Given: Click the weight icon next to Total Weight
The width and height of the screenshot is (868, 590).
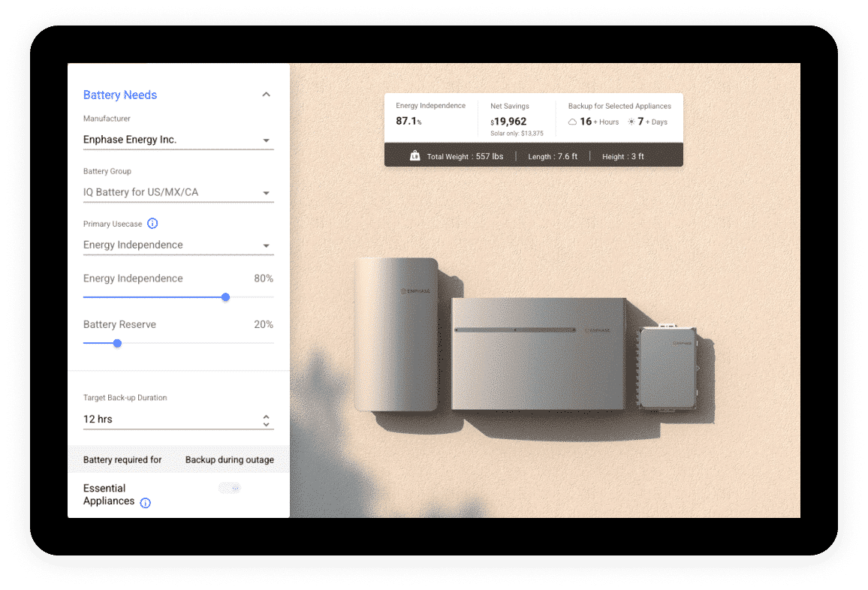Looking at the screenshot, I should pos(414,156).
